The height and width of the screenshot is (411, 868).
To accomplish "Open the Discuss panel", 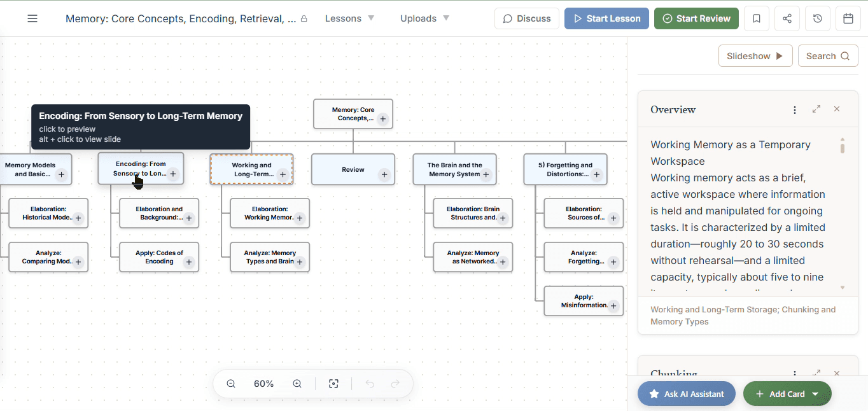I will 526,18.
